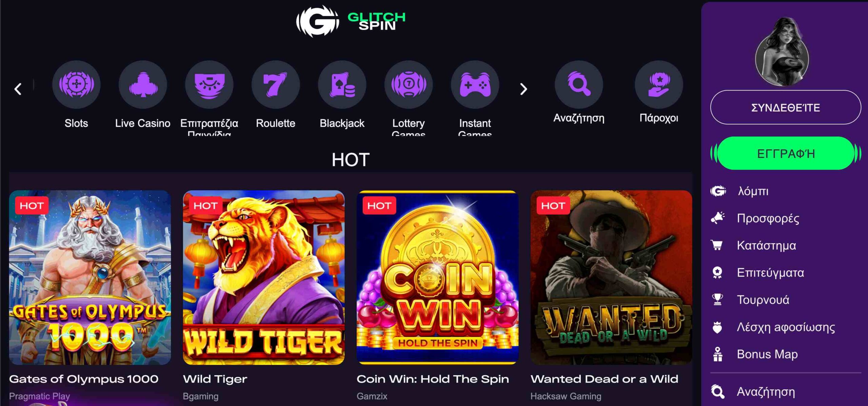Screen dimensions: 868x406
Task: Click the Glitch Spin logo
Action: point(351,21)
